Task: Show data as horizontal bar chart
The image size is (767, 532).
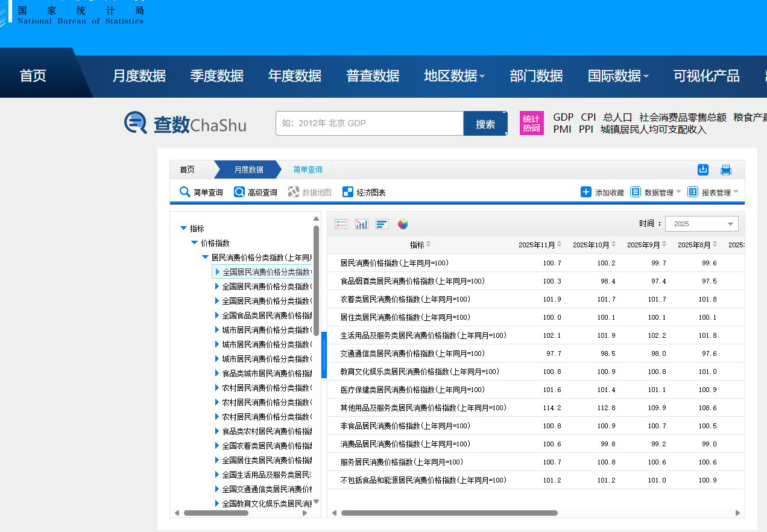Action: (x=382, y=224)
